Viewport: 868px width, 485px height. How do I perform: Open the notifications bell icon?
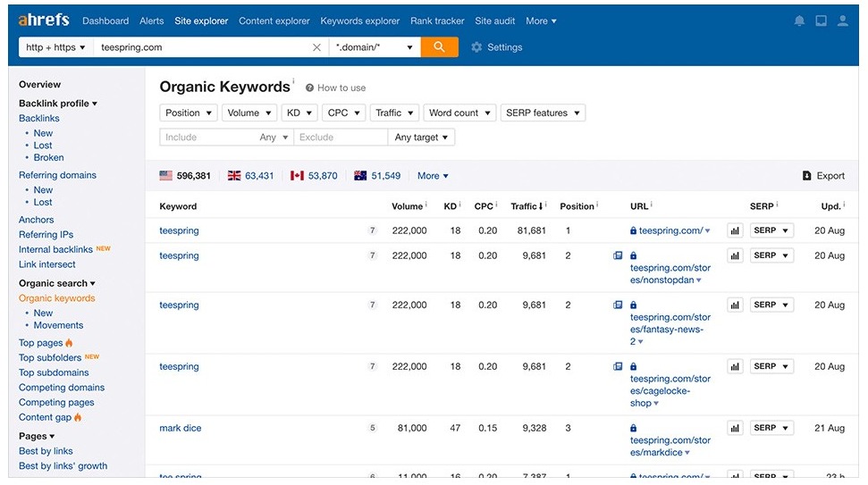[799, 21]
